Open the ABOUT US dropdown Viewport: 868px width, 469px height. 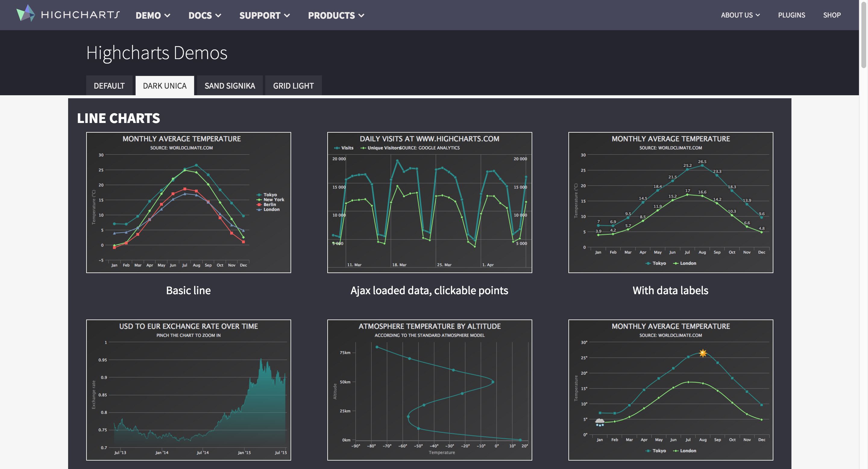[x=740, y=15]
